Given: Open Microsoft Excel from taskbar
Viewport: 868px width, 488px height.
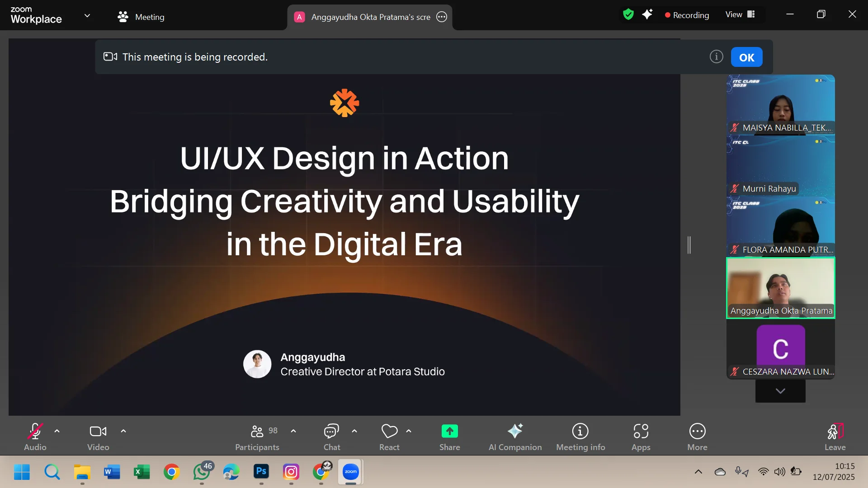Looking at the screenshot, I should tap(142, 472).
